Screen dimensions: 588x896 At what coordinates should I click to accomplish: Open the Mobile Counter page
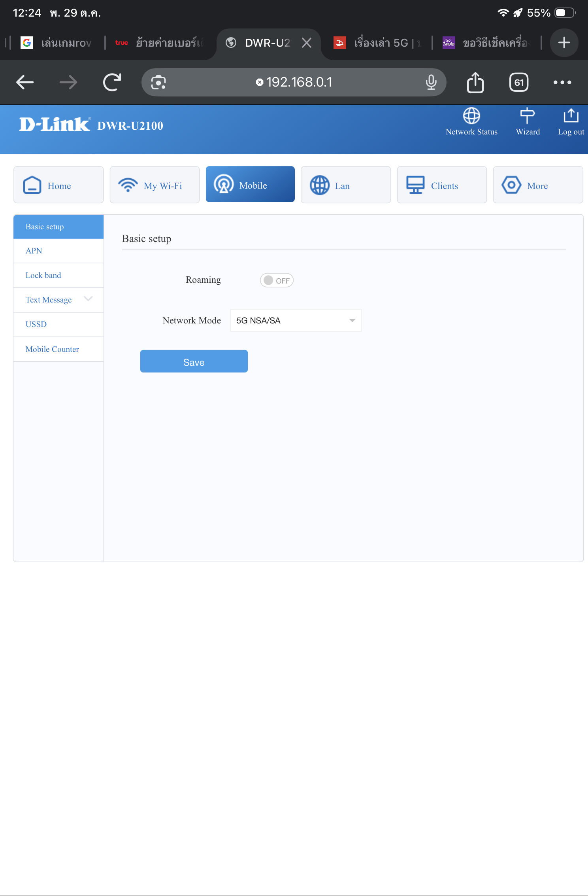58,349
